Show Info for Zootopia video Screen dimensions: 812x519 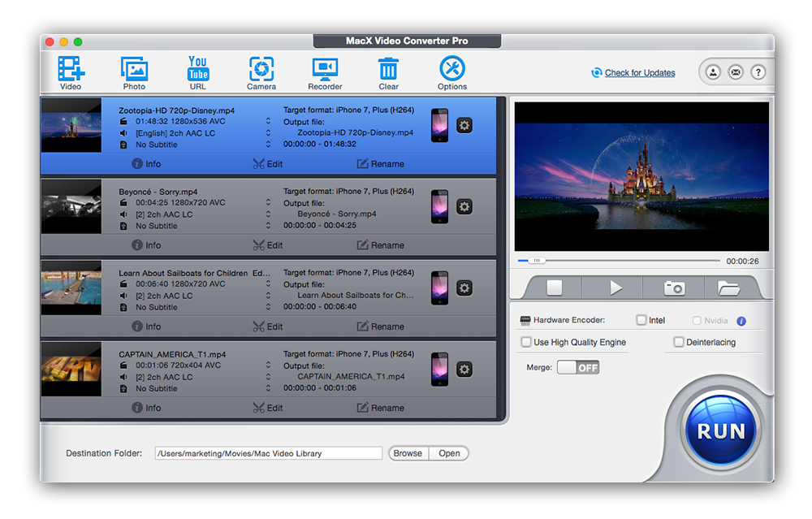[146, 164]
